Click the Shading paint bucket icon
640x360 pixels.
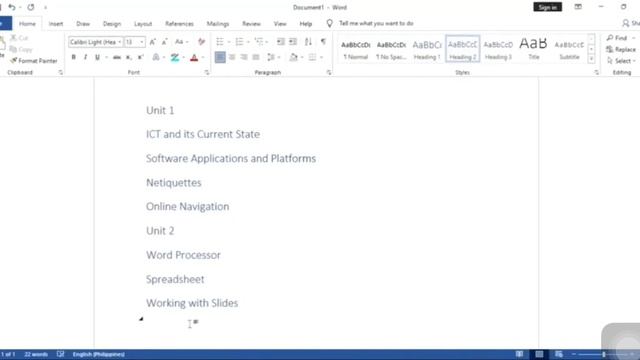click(293, 58)
